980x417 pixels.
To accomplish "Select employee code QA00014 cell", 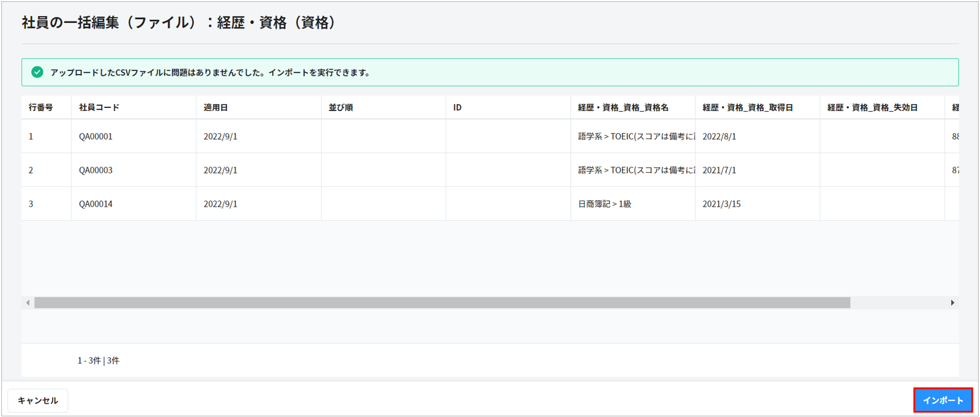I will pos(96,204).
